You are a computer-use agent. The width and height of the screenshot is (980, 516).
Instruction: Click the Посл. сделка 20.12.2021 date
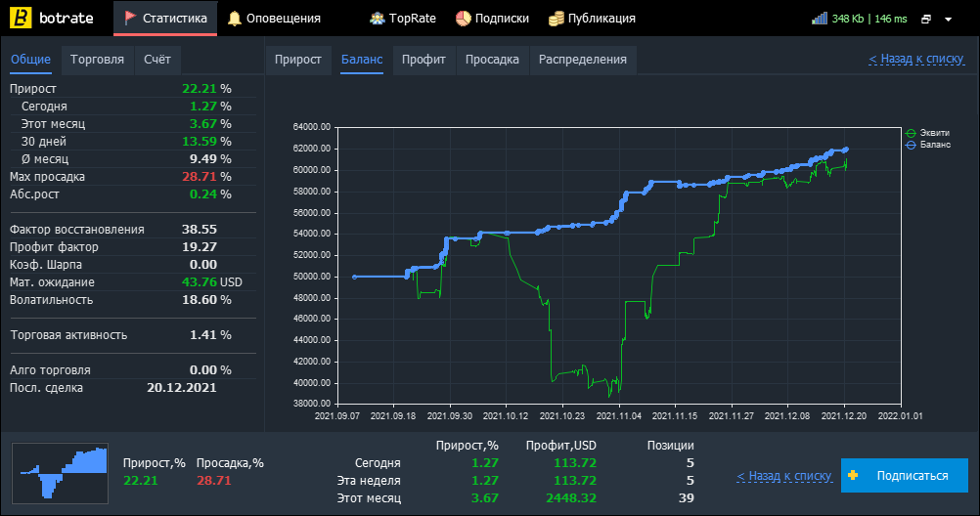pyautogui.click(x=182, y=387)
